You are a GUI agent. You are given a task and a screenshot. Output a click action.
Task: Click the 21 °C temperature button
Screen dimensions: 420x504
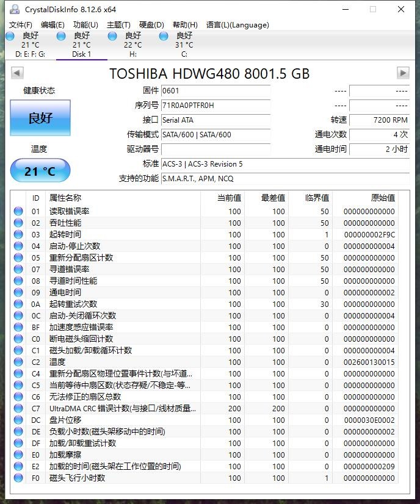pos(40,170)
